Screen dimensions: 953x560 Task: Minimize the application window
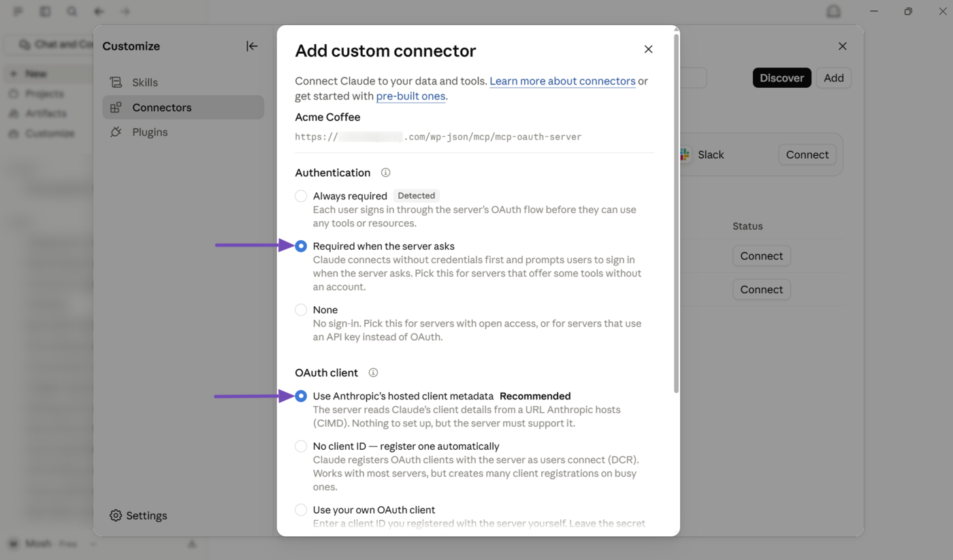[874, 12]
